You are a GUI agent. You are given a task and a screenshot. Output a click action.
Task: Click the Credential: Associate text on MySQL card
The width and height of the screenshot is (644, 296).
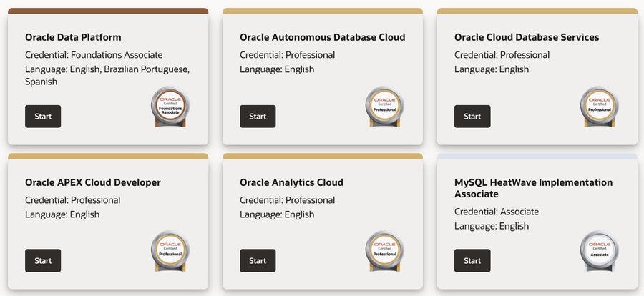pos(497,212)
